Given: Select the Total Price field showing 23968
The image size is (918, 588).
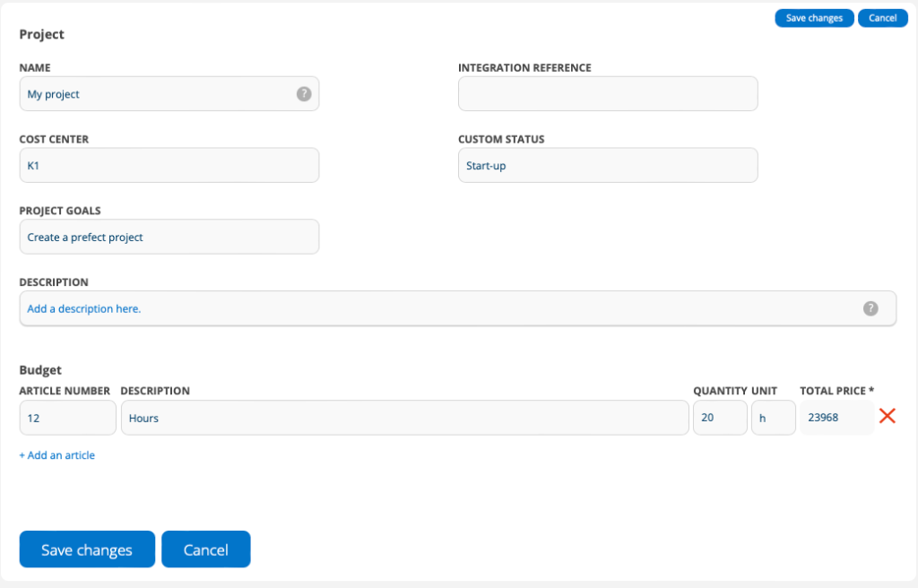Looking at the screenshot, I should [x=836, y=418].
